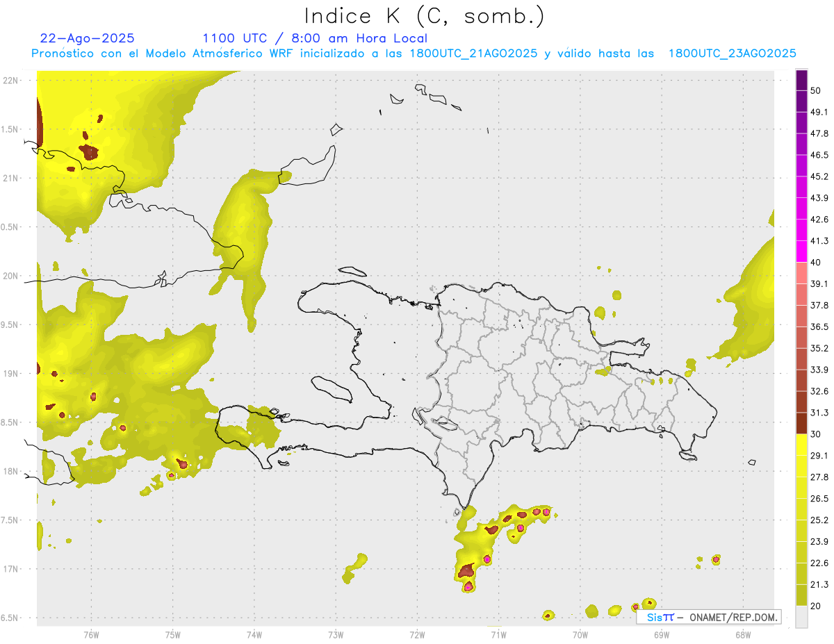The height and width of the screenshot is (644, 834).
Task: Click the '18N' latitude label
Action: [x=10, y=472]
